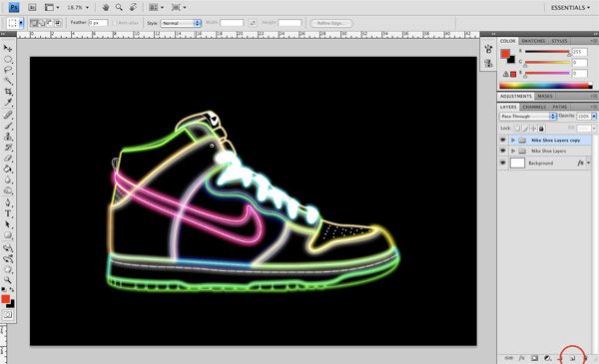
Task: Click the Rotate View tool in the application bar
Action: coord(133,7)
